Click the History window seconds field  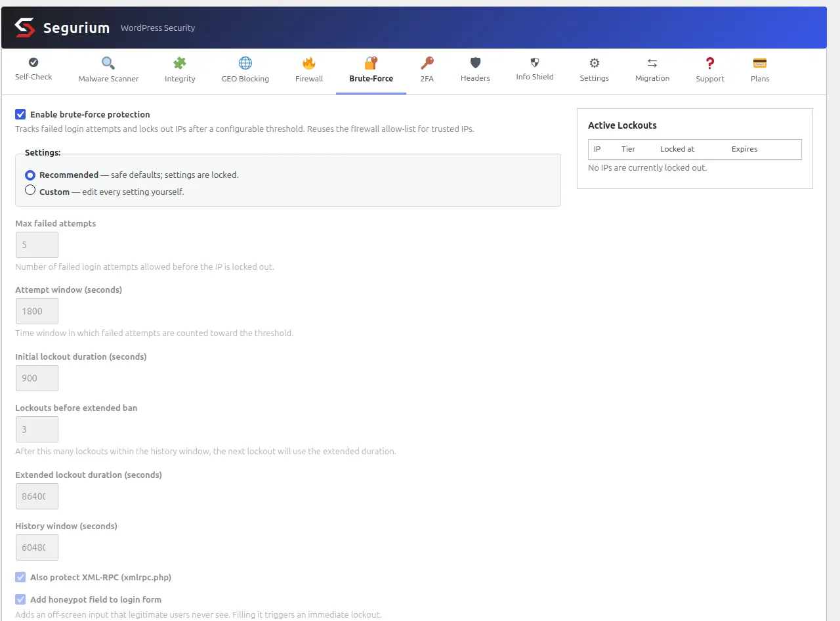coord(37,547)
